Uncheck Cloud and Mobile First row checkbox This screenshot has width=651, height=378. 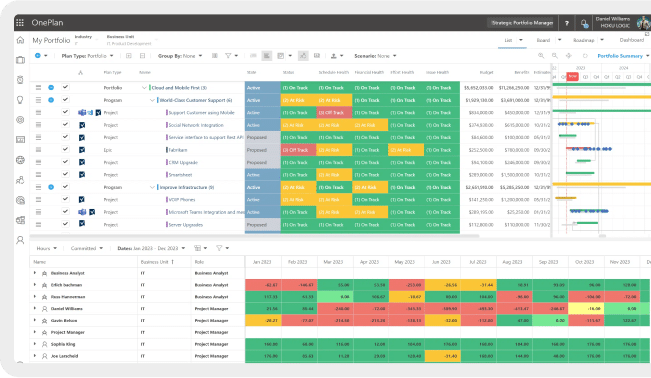65,87
